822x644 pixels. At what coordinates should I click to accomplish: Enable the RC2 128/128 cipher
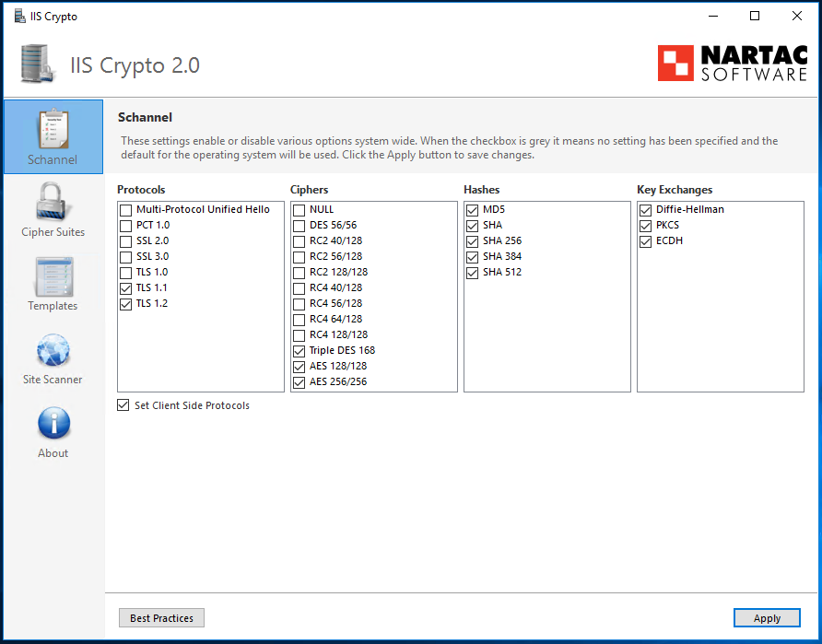pos(299,273)
